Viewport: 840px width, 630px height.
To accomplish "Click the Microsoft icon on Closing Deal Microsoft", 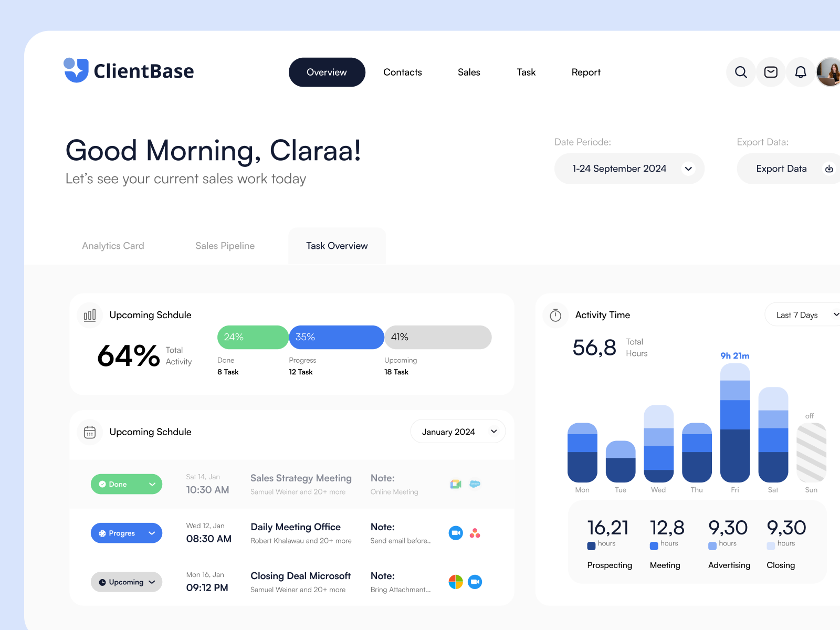I will click(x=455, y=582).
